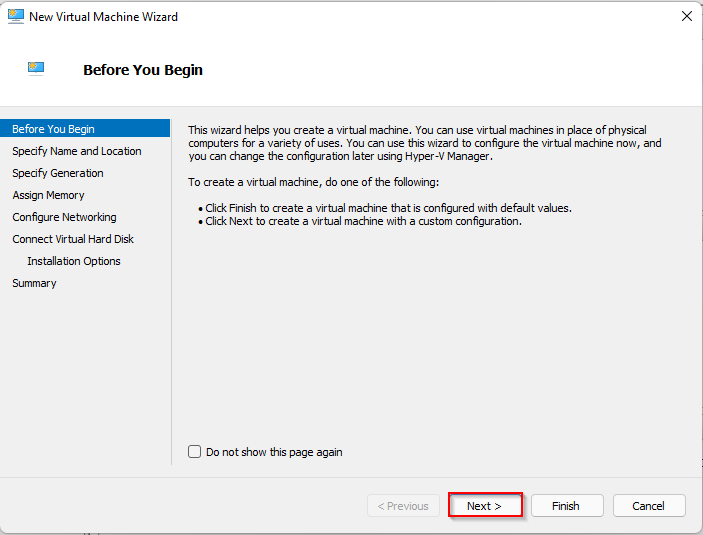
Task: Go to Specify Name and Location step
Action: (x=76, y=151)
